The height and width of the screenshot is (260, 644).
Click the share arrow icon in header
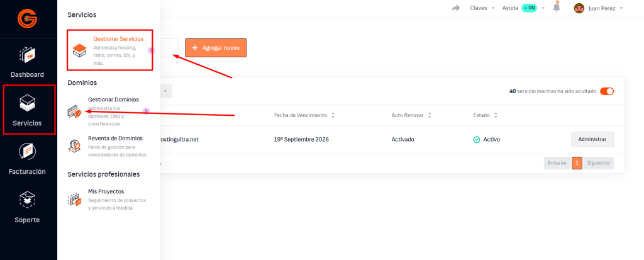click(x=456, y=8)
